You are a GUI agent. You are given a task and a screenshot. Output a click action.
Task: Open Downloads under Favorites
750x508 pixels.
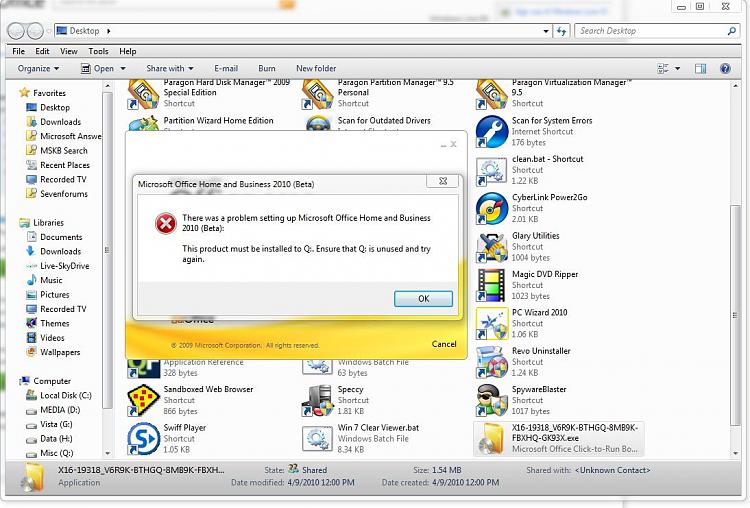[60, 121]
